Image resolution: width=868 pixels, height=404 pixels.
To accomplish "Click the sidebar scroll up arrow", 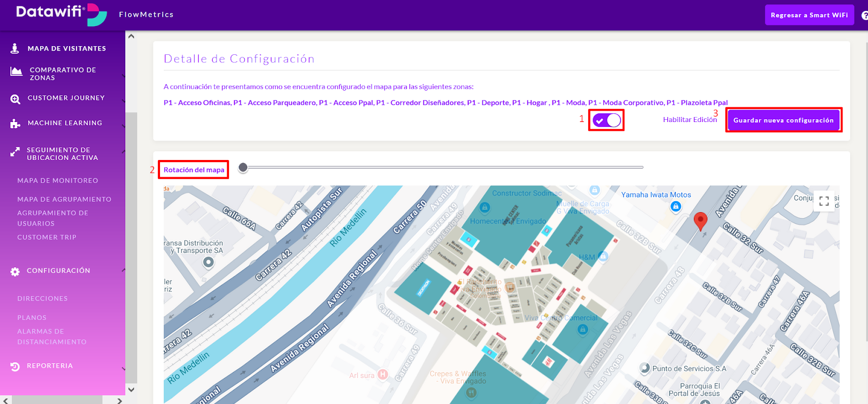I will click(131, 36).
